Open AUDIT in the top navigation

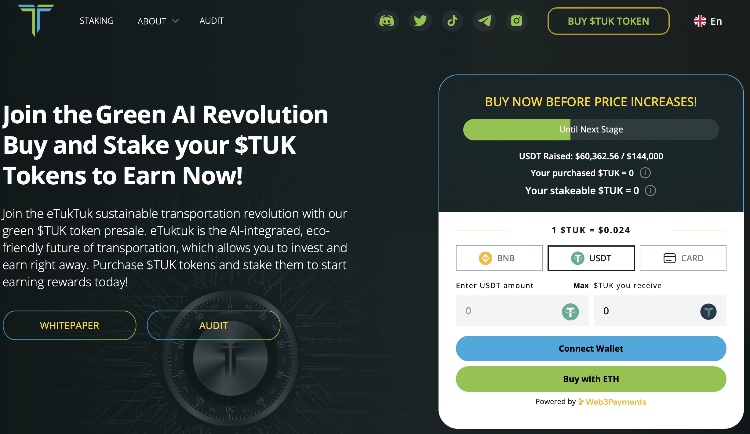pos(211,21)
